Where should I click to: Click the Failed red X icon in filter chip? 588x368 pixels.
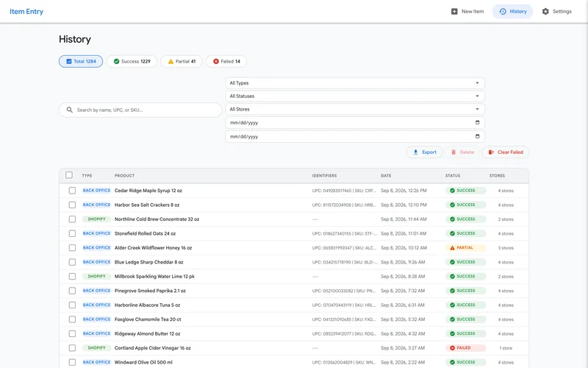click(216, 61)
